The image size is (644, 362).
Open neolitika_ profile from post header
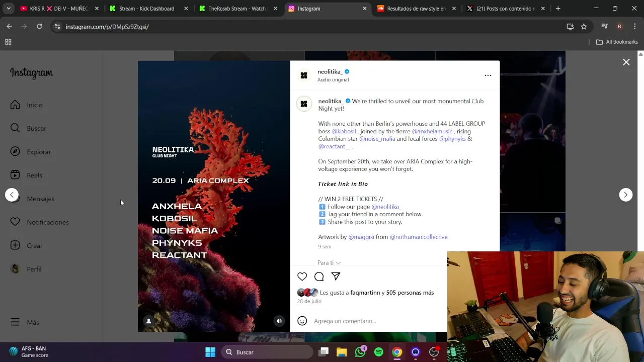330,71
